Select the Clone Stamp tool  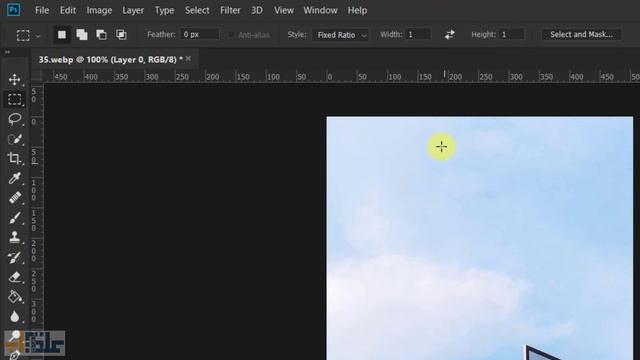[15, 237]
